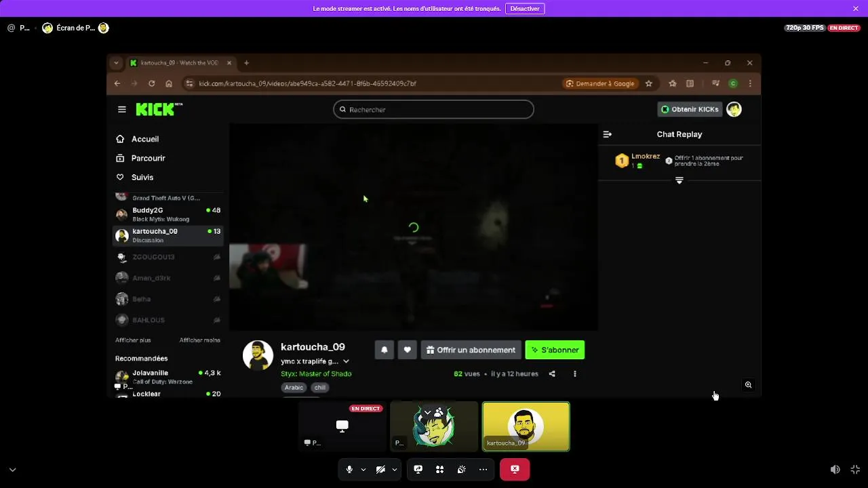Select the EN DIRECT stream tile
The image size is (868, 488).
342,426
